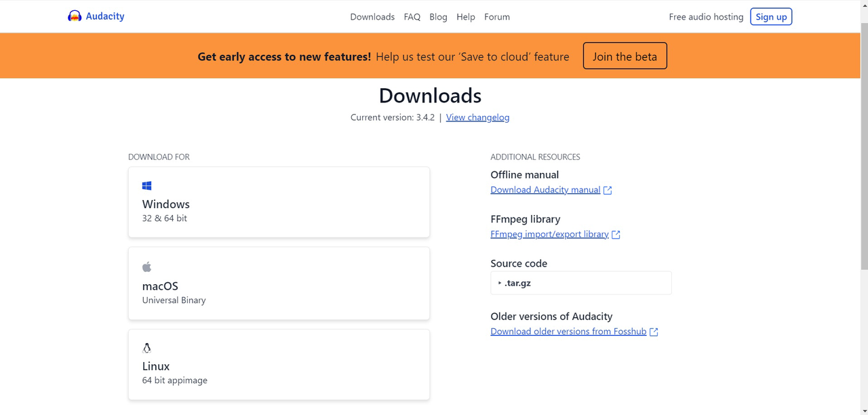This screenshot has height=415, width=868.
Task: Click the Join the beta button
Action: tap(625, 56)
